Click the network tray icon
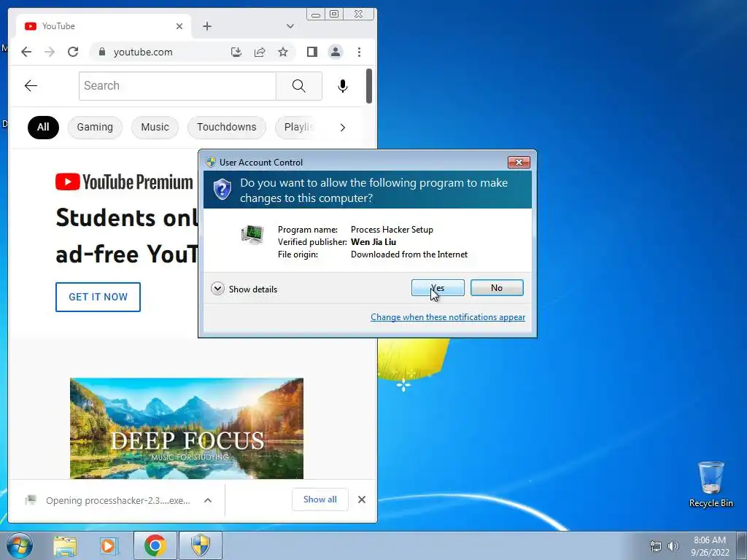This screenshot has height=560, width=747. pyautogui.click(x=656, y=546)
